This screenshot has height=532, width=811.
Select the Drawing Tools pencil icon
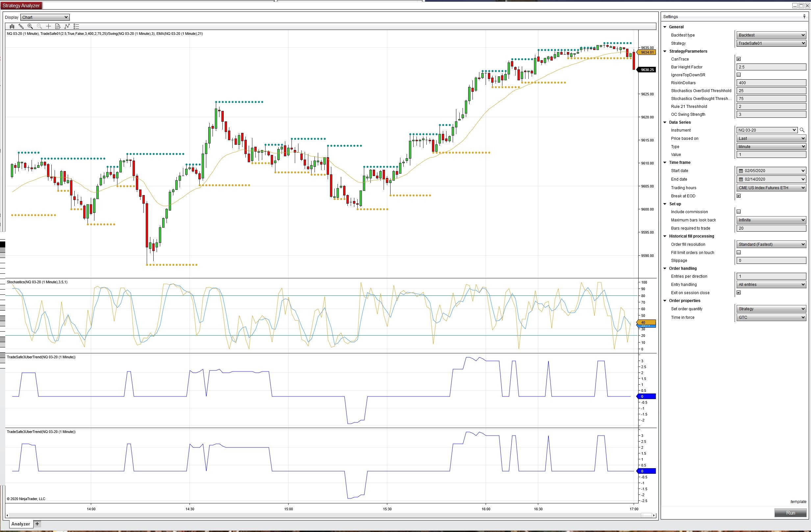coord(21,26)
